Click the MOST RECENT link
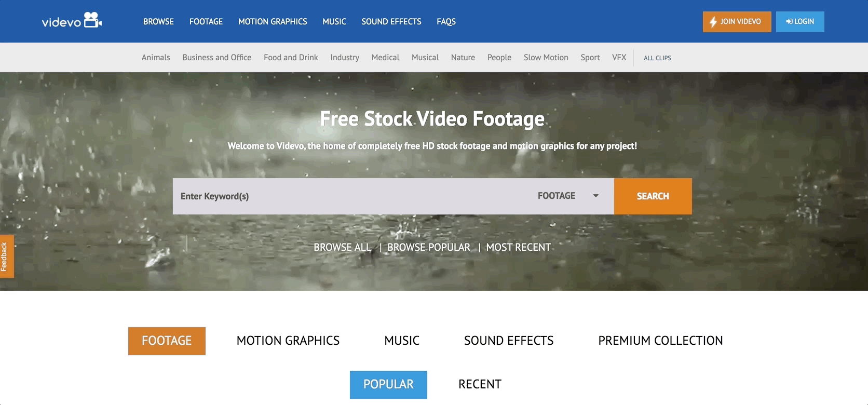 (x=519, y=247)
